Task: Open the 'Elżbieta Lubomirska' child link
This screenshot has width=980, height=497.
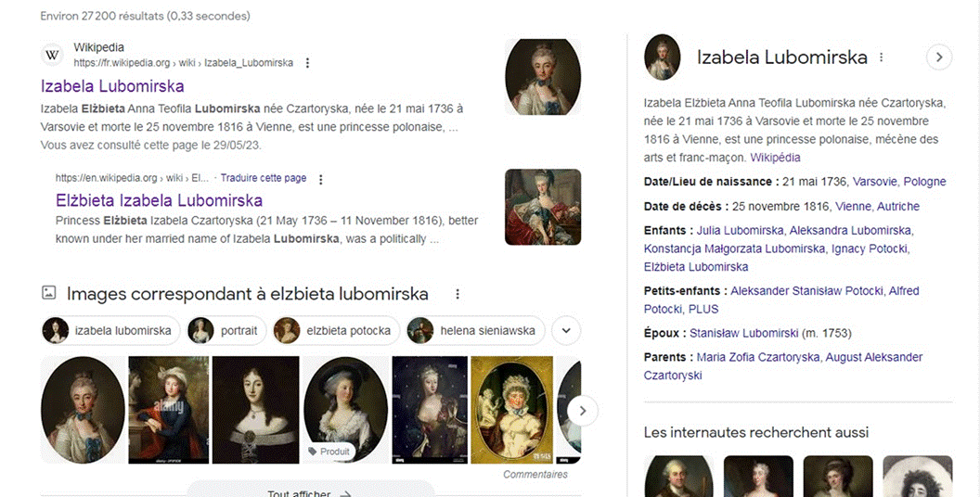Action: point(696,267)
